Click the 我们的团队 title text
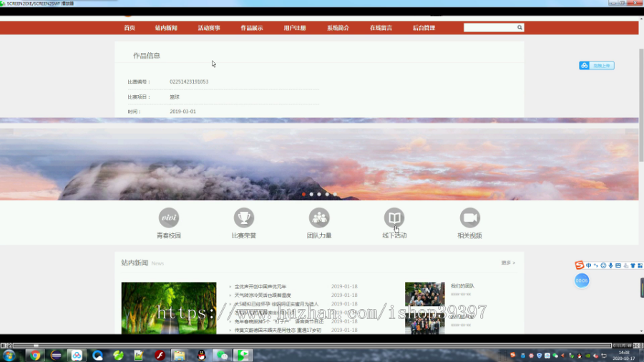The width and height of the screenshot is (644, 362). click(x=462, y=286)
